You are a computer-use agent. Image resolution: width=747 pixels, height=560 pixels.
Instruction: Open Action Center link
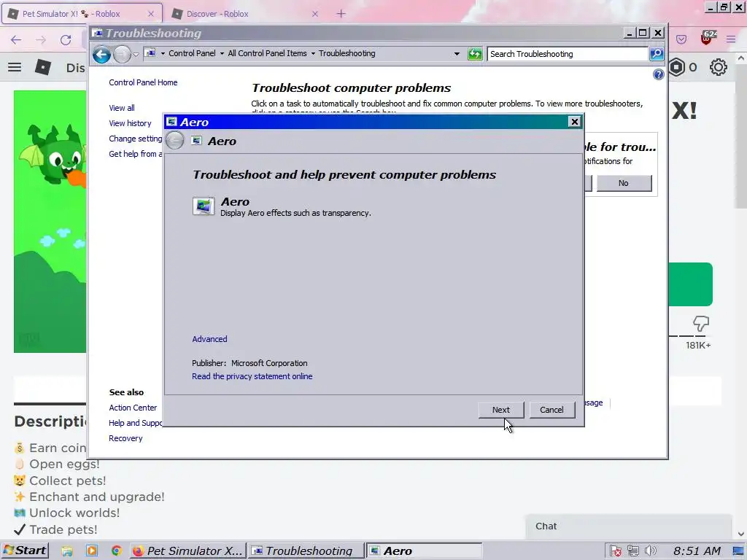coord(133,408)
